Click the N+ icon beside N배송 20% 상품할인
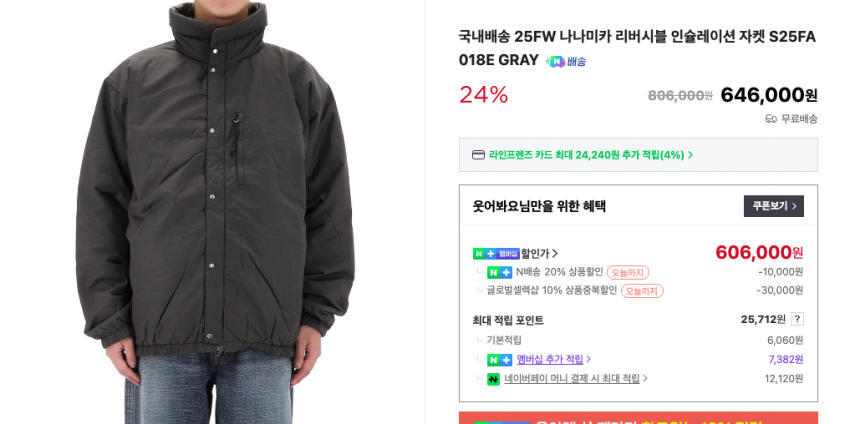Image resolution: width=850 pixels, height=424 pixels. (x=499, y=273)
